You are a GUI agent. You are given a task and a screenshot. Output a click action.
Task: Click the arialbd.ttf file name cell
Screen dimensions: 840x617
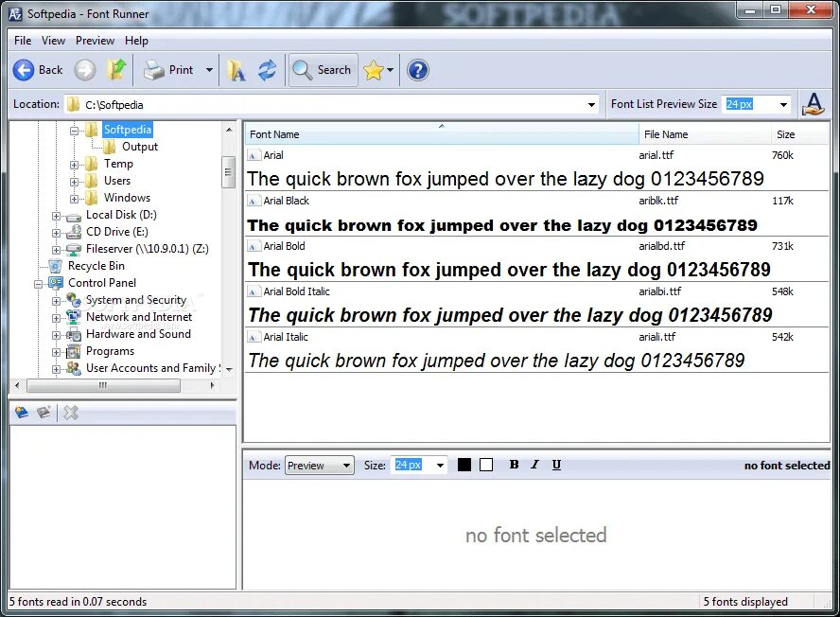(x=661, y=246)
